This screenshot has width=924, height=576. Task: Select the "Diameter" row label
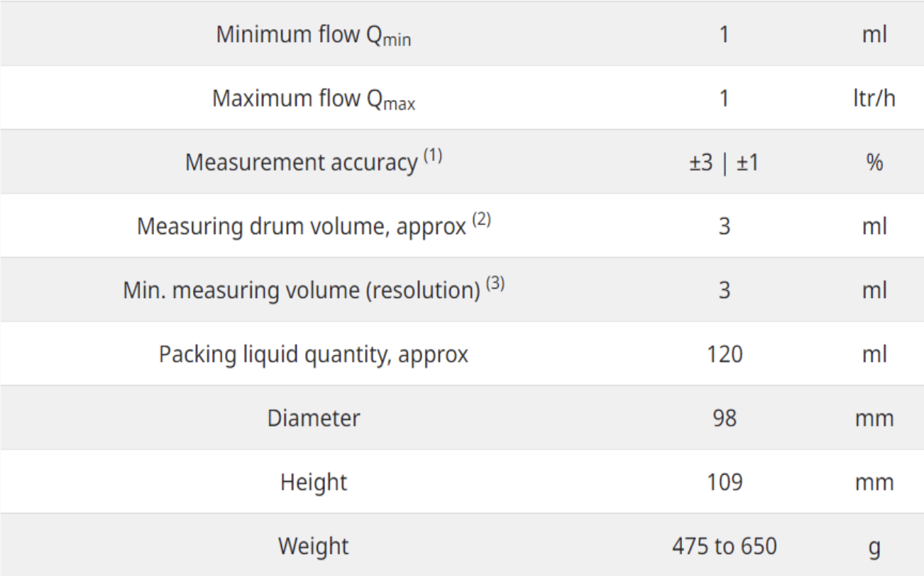click(x=313, y=419)
